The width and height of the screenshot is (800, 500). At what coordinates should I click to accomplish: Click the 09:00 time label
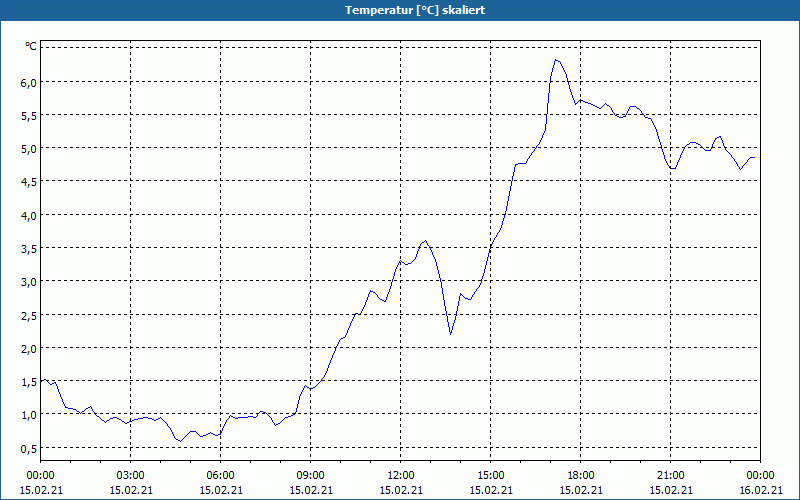(311, 476)
